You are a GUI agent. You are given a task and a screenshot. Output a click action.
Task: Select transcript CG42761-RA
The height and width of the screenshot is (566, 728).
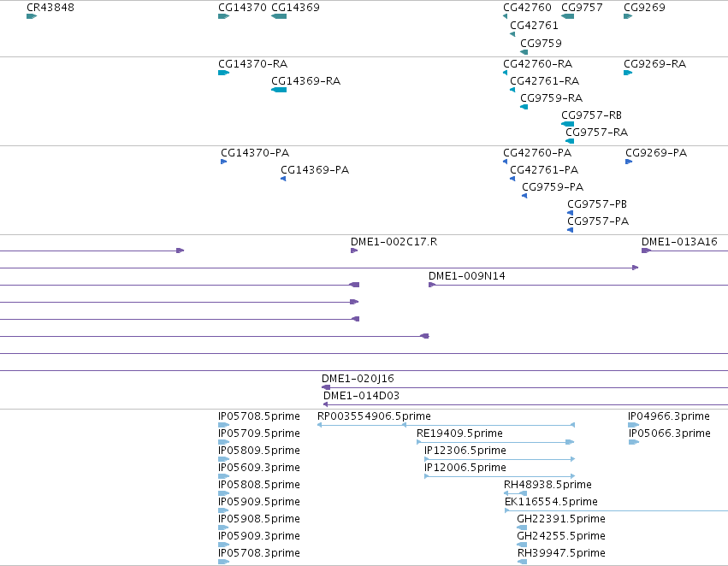(x=544, y=80)
